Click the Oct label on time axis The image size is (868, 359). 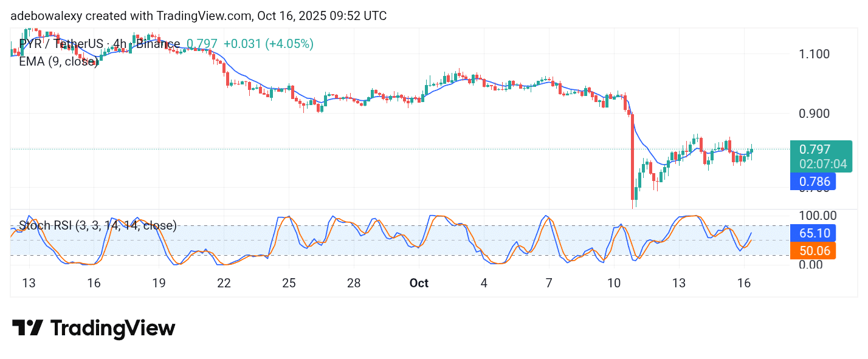pyautogui.click(x=419, y=284)
